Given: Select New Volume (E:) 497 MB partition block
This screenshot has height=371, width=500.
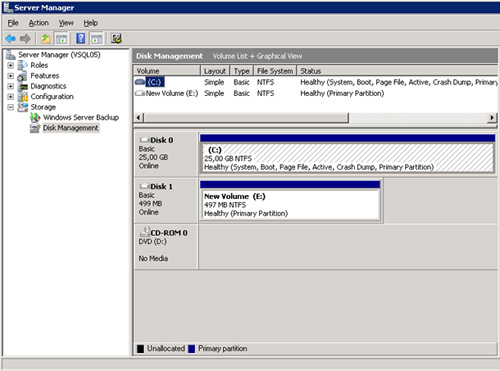Looking at the screenshot, I should pyautogui.click(x=290, y=205).
